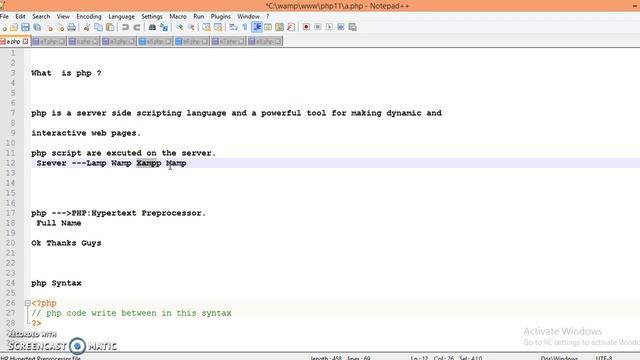Collapse the <?php fold marker
640x360 pixels.
tap(27, 303)
